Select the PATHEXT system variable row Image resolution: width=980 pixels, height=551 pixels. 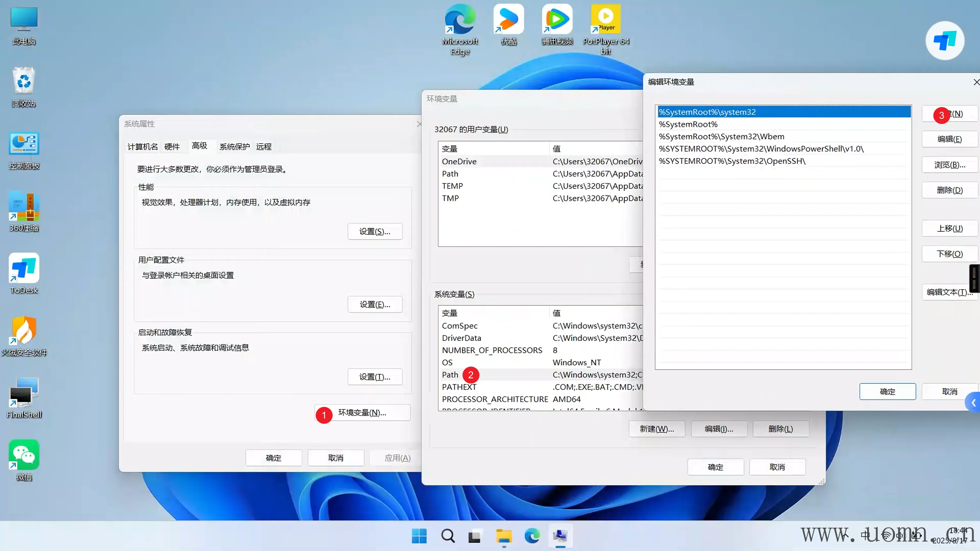(x=459, y=387)
